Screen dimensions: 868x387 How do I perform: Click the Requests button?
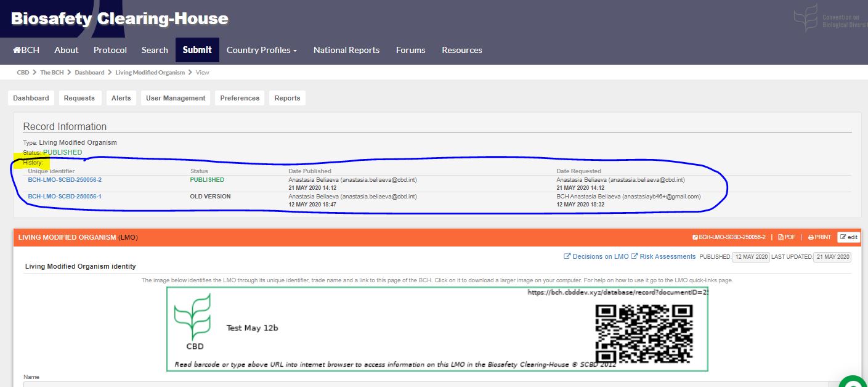pos(79,98)
